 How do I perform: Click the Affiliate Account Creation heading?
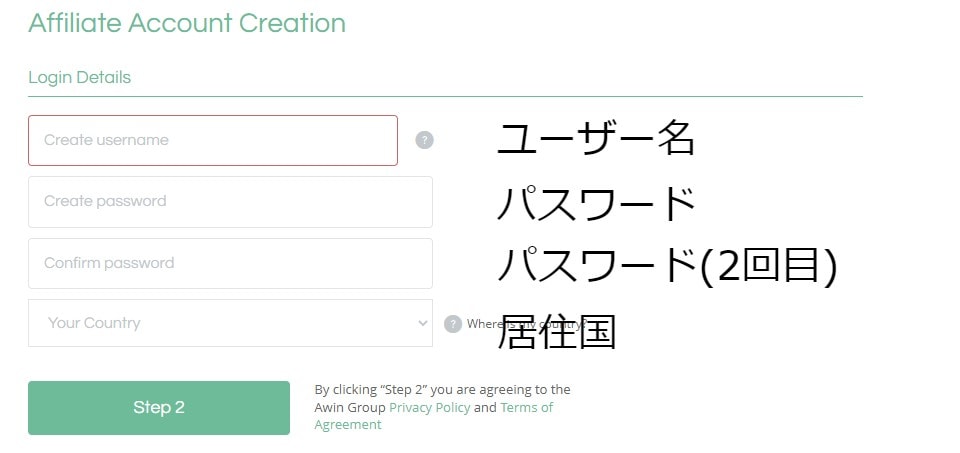click(187, 23)
